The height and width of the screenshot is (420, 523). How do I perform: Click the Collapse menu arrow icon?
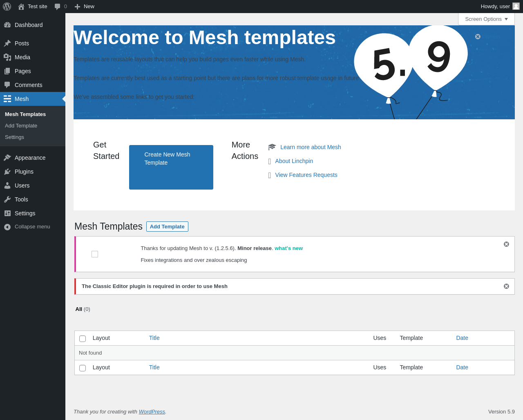click(x=7, y=227)
